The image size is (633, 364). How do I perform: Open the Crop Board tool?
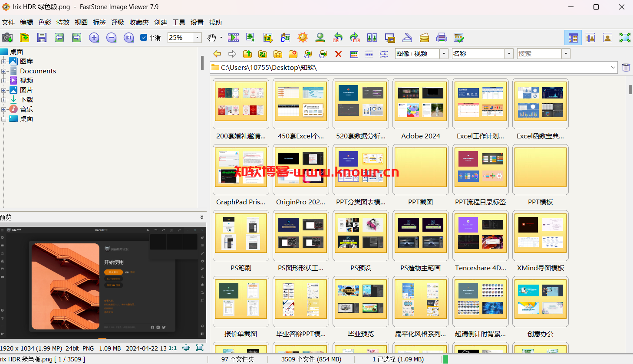(x=268, y=38)
